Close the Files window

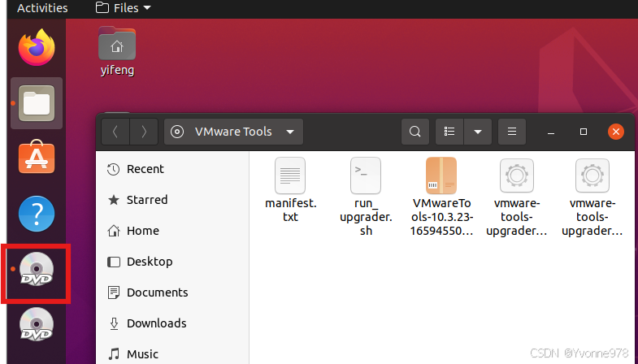pos(615,132)
